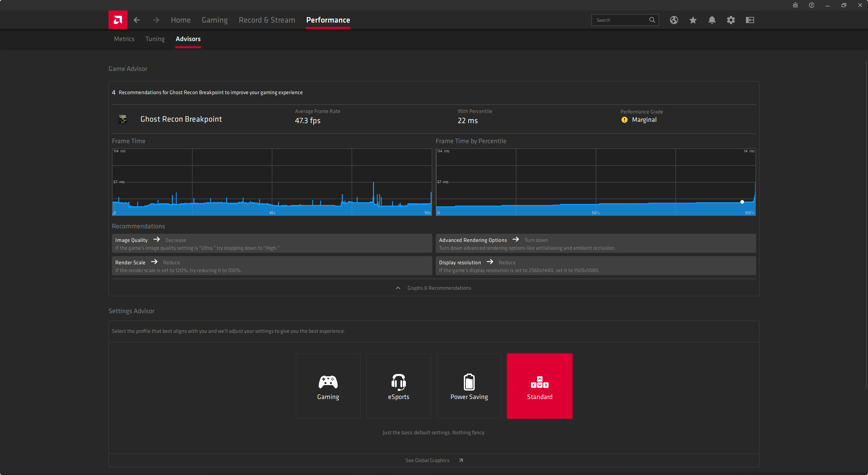Click the 'Decrease' action text
This screenshot has height=475, width=868.
point(176,240)
